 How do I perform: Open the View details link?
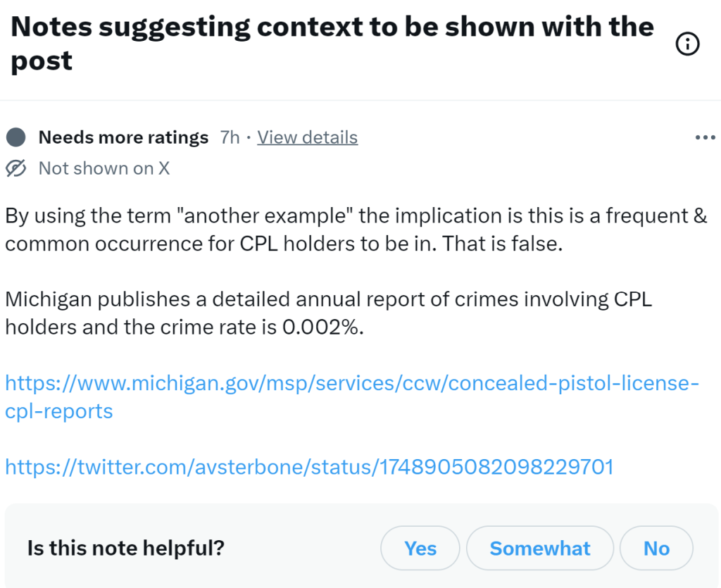click(x=307, y=137)
